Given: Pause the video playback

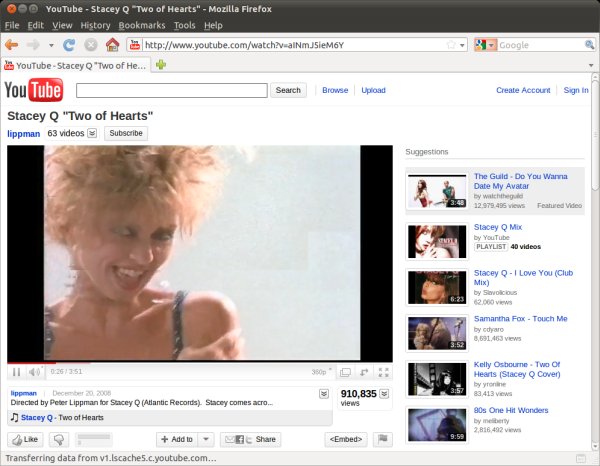Looking at the screenshot, I should coord(16,372).
